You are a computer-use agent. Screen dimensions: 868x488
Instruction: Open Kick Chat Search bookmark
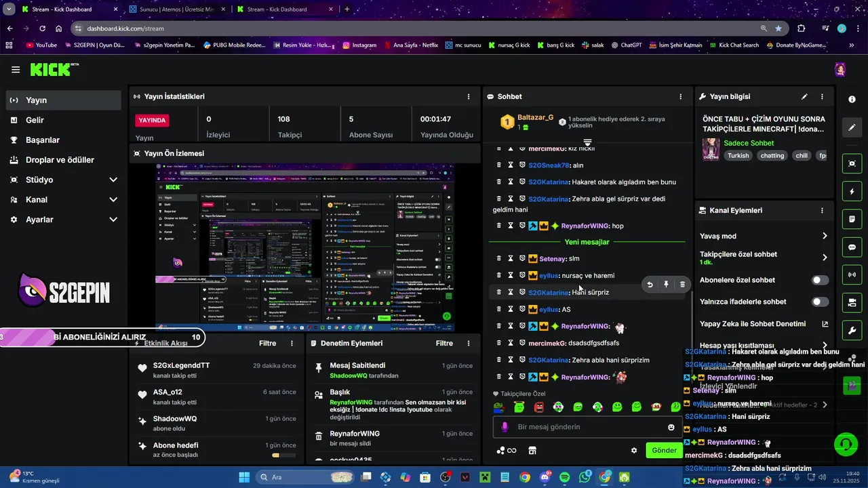point(733,45)
